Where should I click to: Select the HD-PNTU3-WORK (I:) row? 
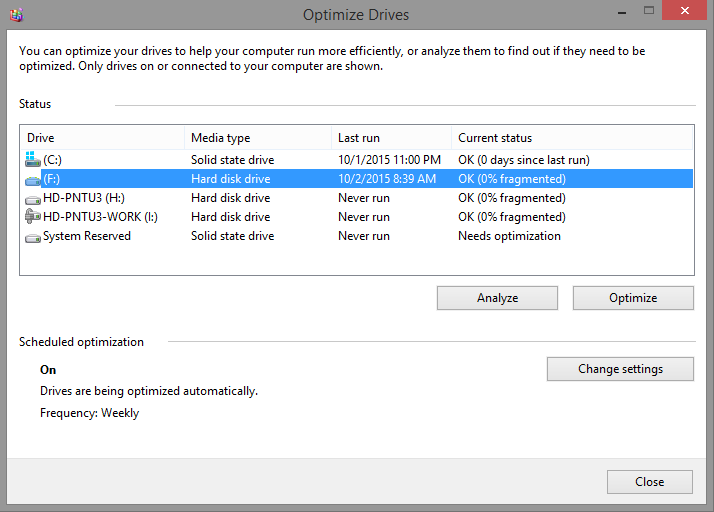[100, 217]
